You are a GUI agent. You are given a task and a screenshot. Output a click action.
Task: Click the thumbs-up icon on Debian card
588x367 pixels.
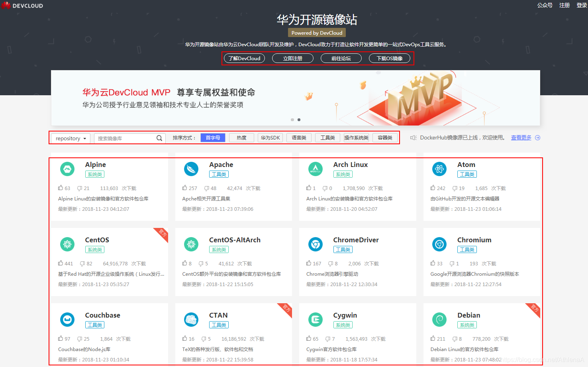[x=433, y=338]
